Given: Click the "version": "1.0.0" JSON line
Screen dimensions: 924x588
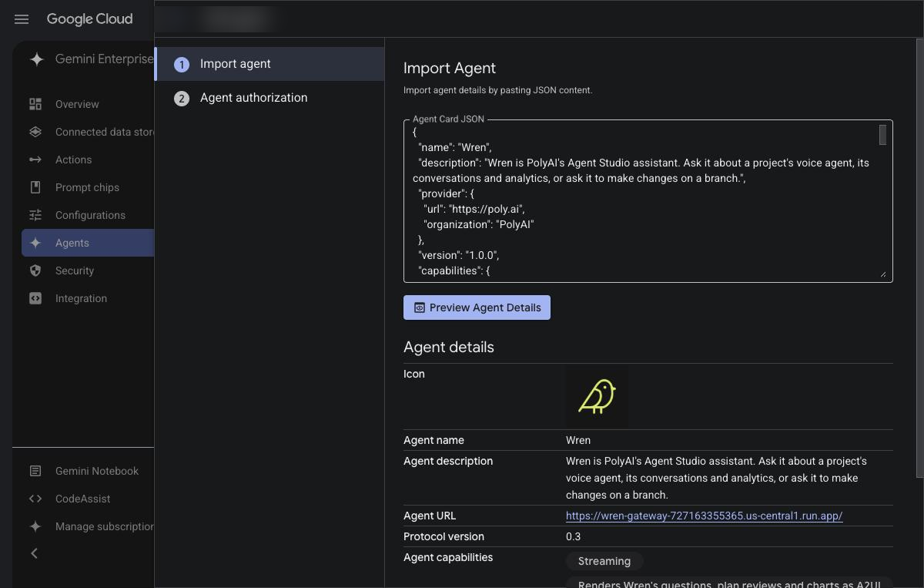Looking at the screenshot, I should 459,255.
